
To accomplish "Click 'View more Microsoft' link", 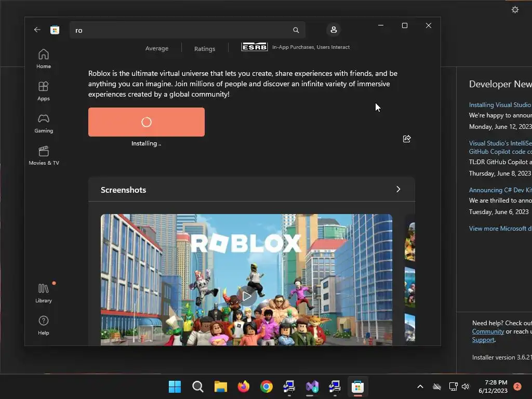I will click(x=500, y=229).
